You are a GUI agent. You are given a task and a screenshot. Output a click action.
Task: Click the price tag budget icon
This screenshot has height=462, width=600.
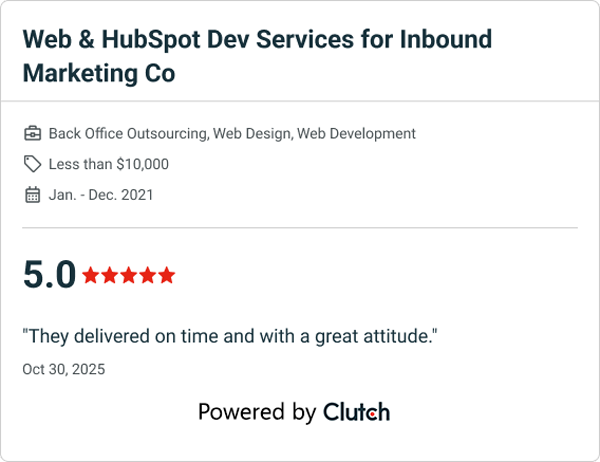point(32,164)
